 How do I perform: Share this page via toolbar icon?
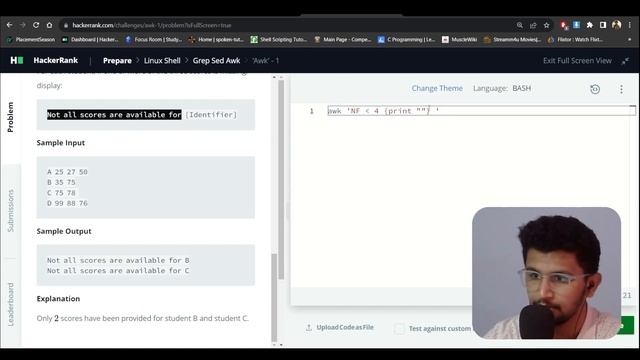coord(533,25)
